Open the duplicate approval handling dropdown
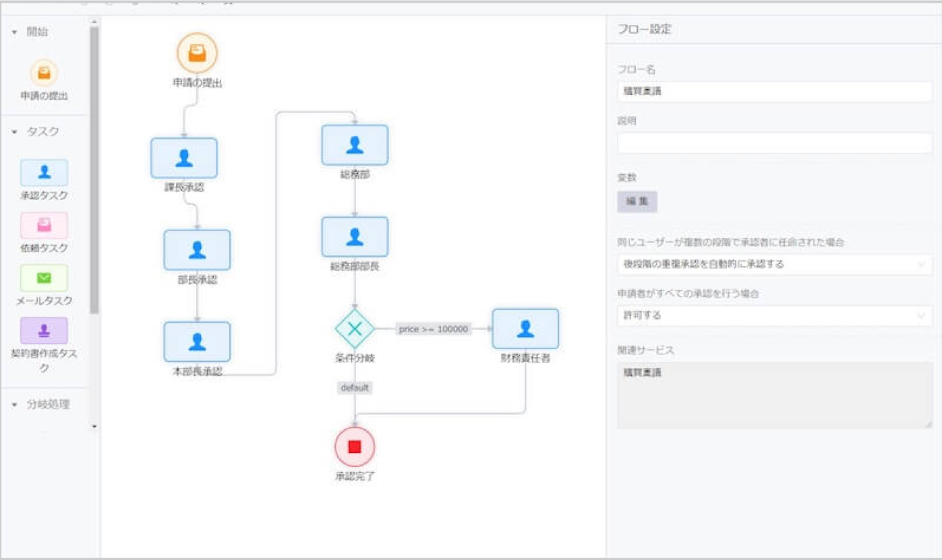Image resolution: width=942 pixels, height=560 pixels. tap(773, 264)
